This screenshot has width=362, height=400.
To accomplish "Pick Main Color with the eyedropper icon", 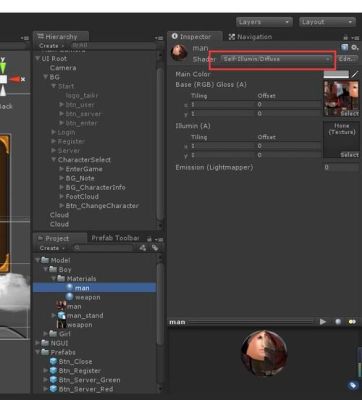I will pos(355,74).
